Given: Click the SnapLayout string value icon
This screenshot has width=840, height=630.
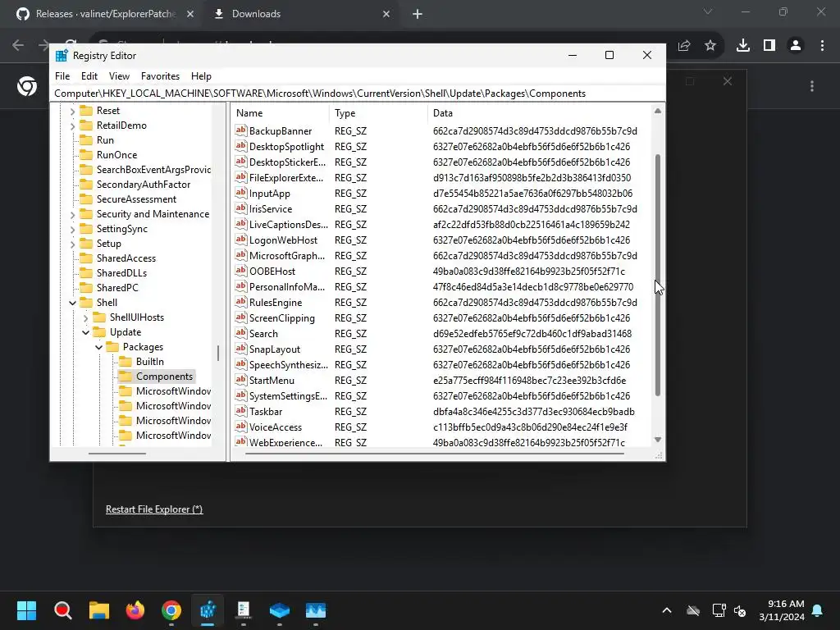Looking at the screenshot, I should (241, 348).
